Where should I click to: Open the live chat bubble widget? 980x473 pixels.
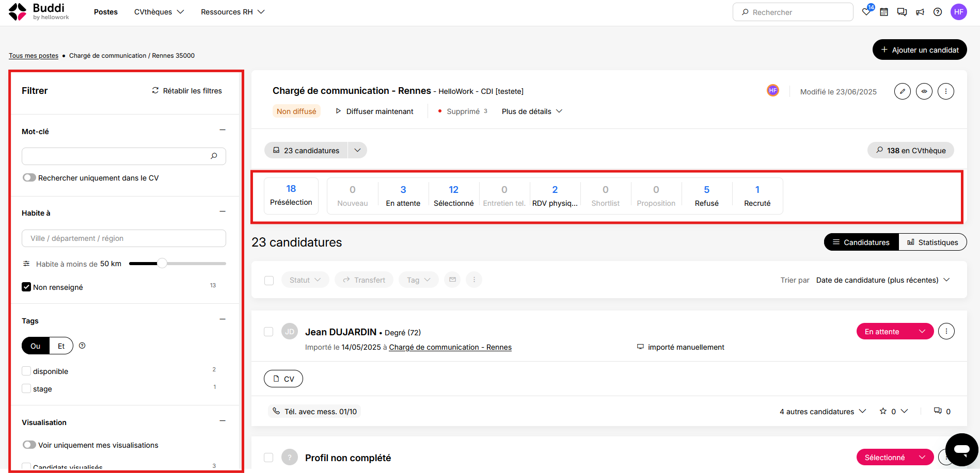pyautogui.click(x=962, y=449)
